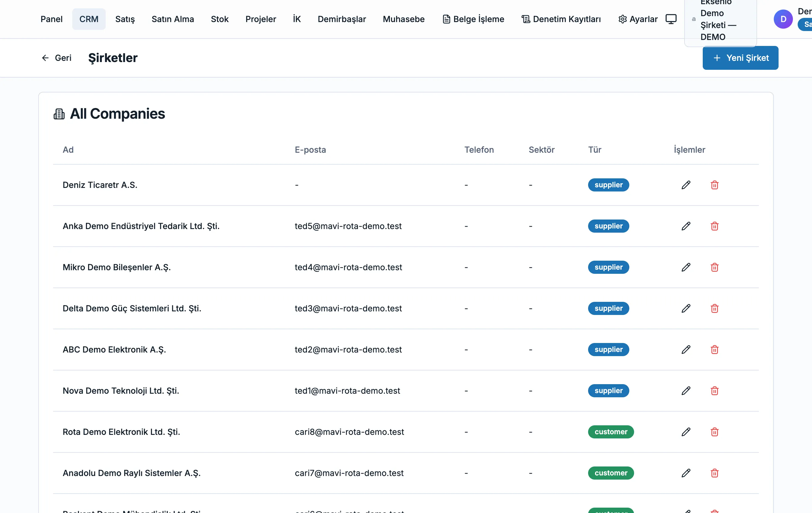The image size is (812, 513).
Task: Edit Anadolu Demo Raylı Sistemler row
Action: coord(686,473)
